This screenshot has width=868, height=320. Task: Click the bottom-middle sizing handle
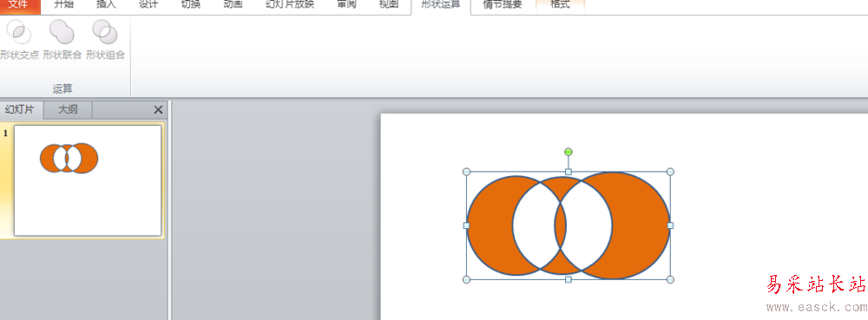(x=568, y=279)
